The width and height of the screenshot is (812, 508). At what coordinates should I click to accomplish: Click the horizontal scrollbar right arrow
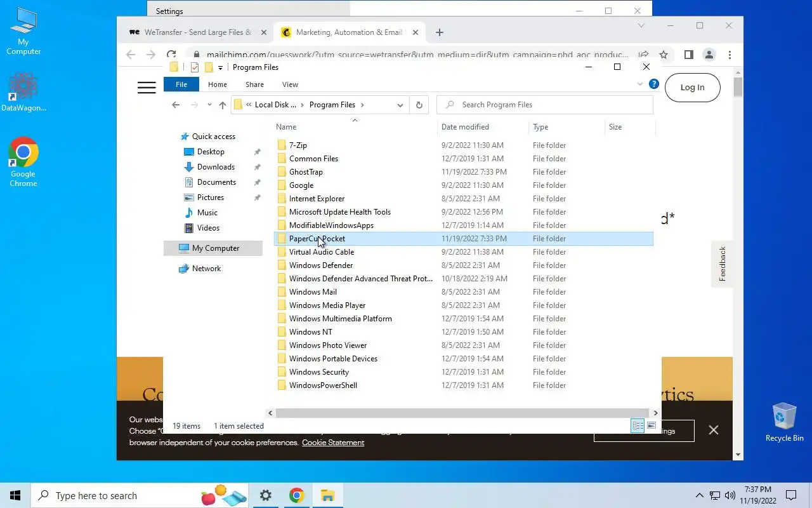pyautogui.click(x=655, y=413)
